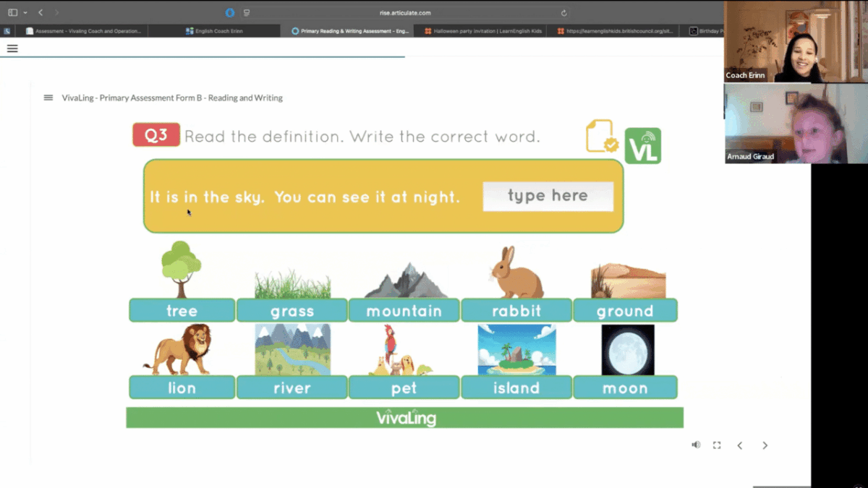Click the 'type here' answer field

pos(548,196)
